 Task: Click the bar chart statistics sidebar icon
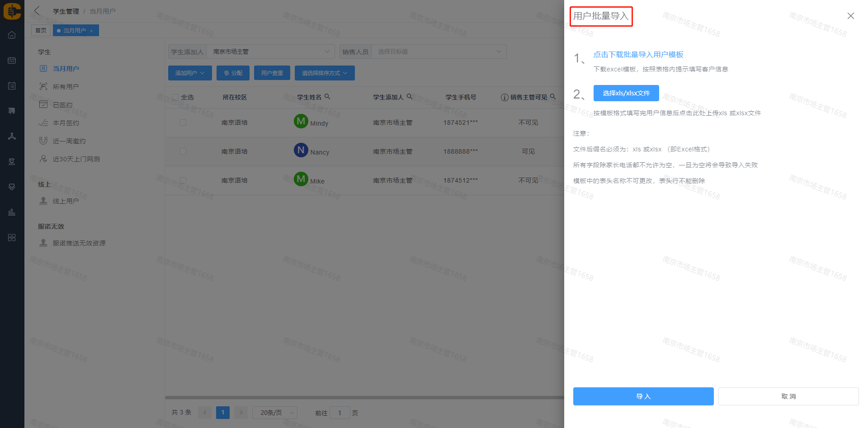[12, 212]
